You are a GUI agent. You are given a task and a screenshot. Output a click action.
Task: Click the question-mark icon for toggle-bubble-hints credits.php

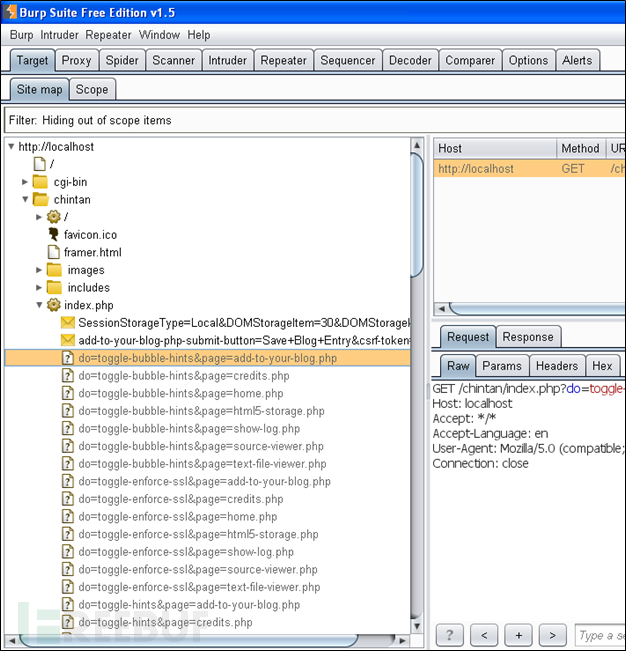[x=68, y=376]
